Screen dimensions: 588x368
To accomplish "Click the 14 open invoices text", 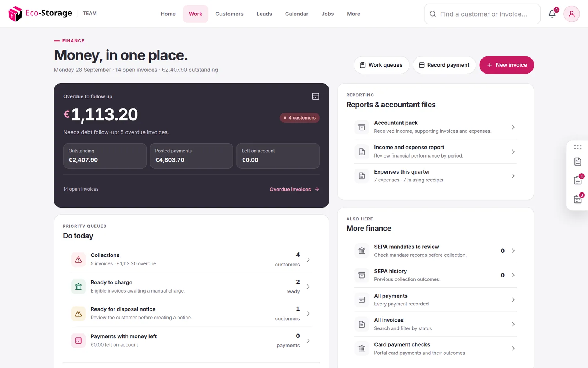I will pyautogui.click(x=81, y=189).
